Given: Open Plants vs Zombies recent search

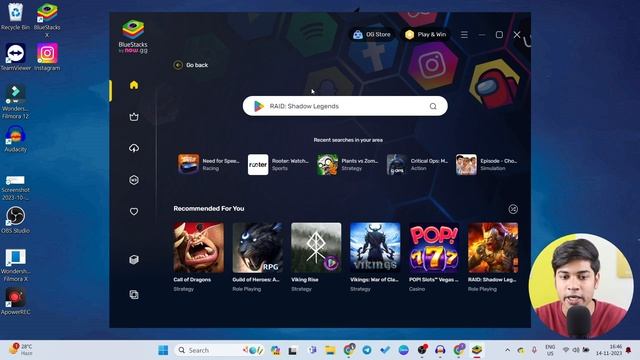Looking at the screenshot, I should pyautogui.click(x=348, y=164).
